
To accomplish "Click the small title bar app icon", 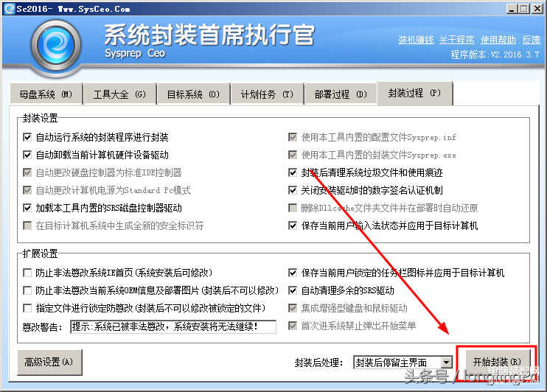I will point(10,8).
